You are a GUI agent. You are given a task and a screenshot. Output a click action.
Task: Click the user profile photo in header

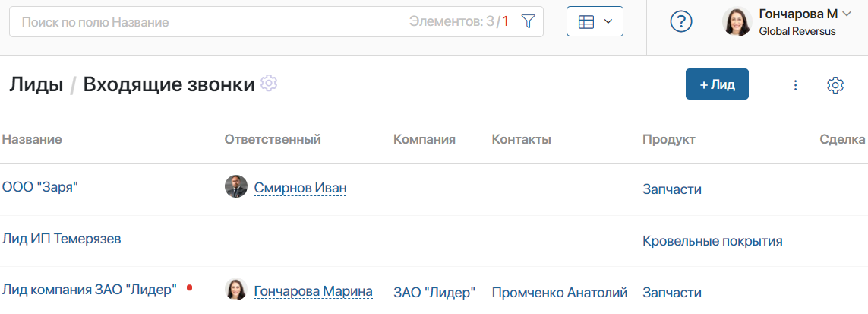(737, 21)
